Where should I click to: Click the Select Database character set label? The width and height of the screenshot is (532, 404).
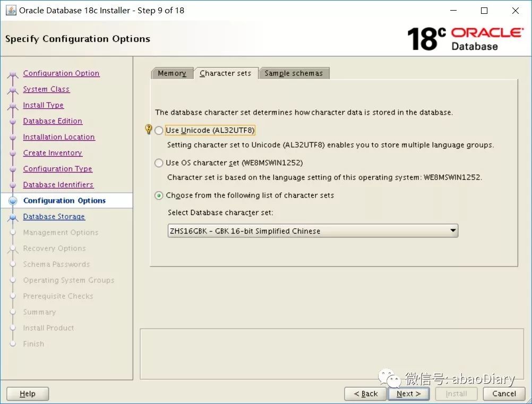[220, 213]
